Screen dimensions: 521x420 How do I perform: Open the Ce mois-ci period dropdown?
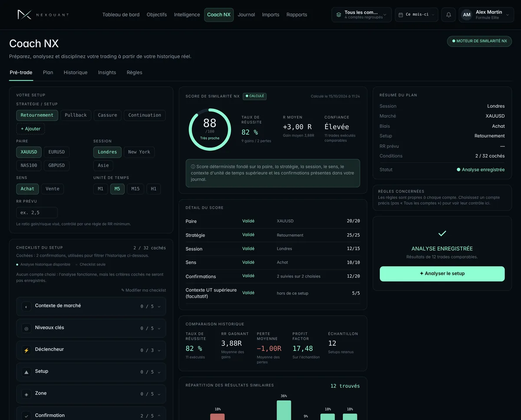416,15
